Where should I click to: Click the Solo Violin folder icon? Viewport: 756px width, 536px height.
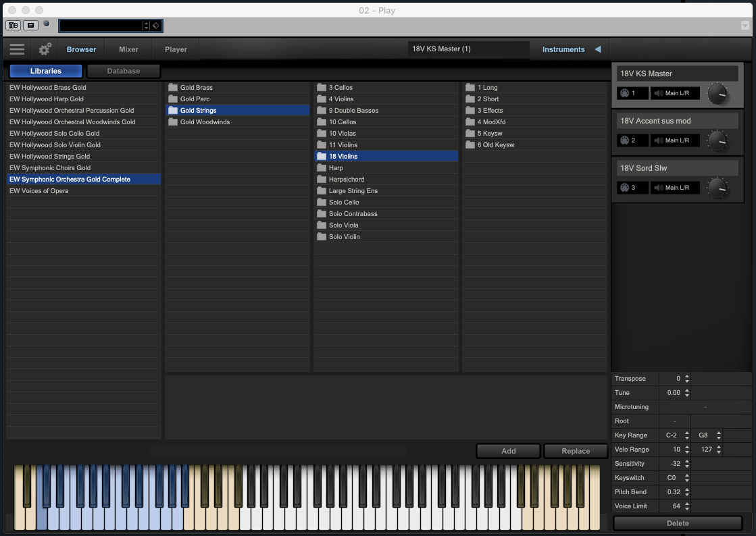point(322,236)
